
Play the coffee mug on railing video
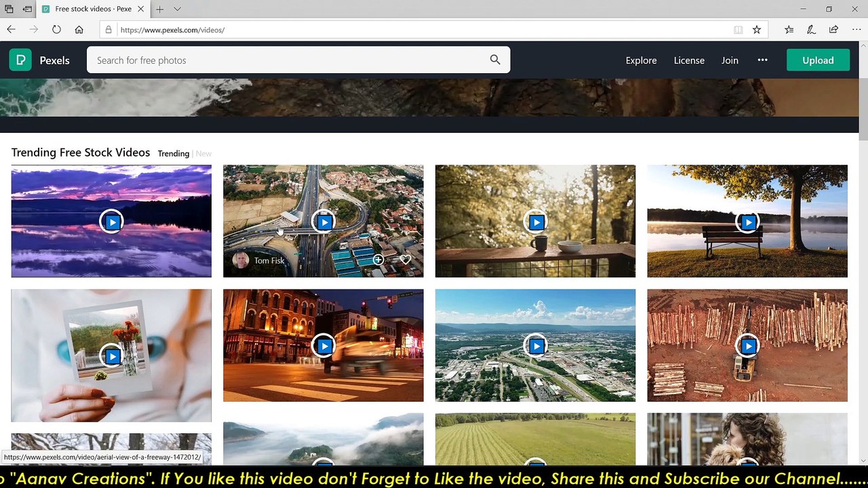536,222
